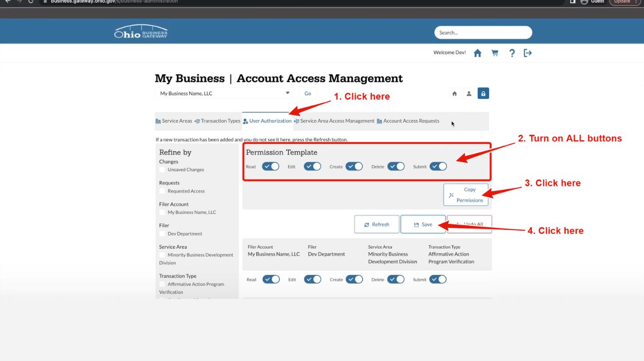Toggle Read switch in Permission Template
644x361 pixels.
pyautogui.click(x=270, y=167)
